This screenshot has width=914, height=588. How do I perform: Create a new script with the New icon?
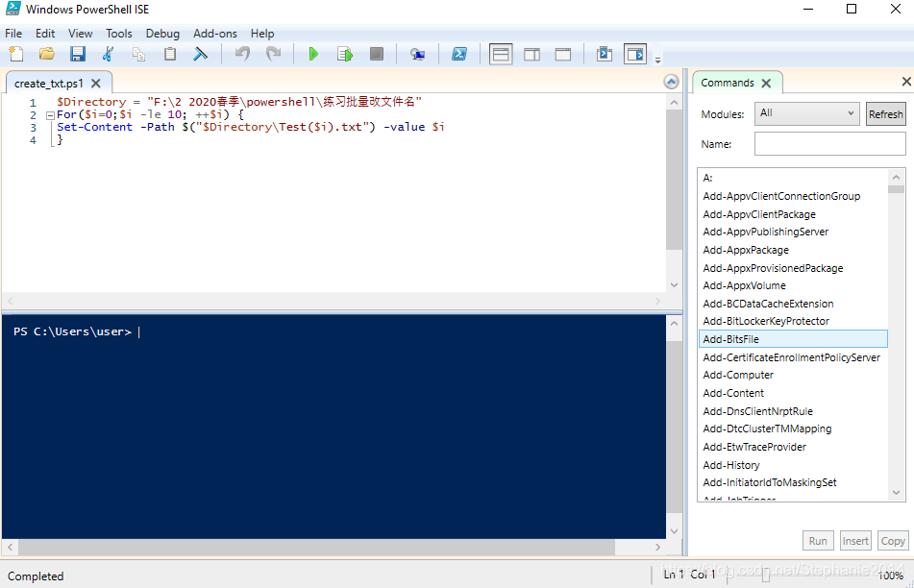15,54
